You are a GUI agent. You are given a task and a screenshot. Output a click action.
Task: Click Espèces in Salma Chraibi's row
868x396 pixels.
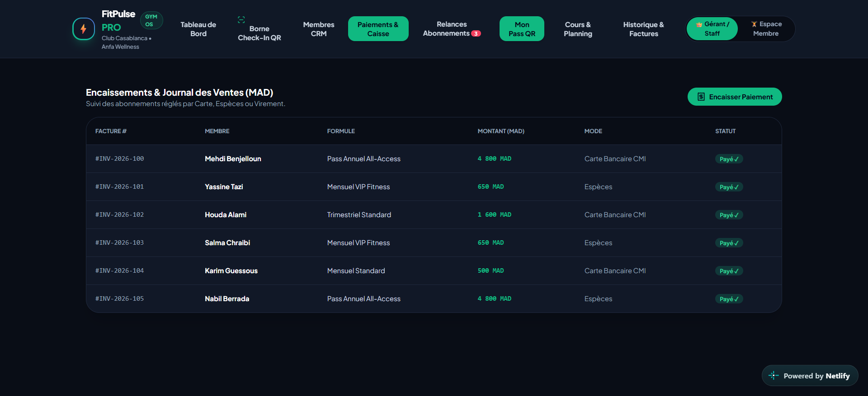click(598, 243)
